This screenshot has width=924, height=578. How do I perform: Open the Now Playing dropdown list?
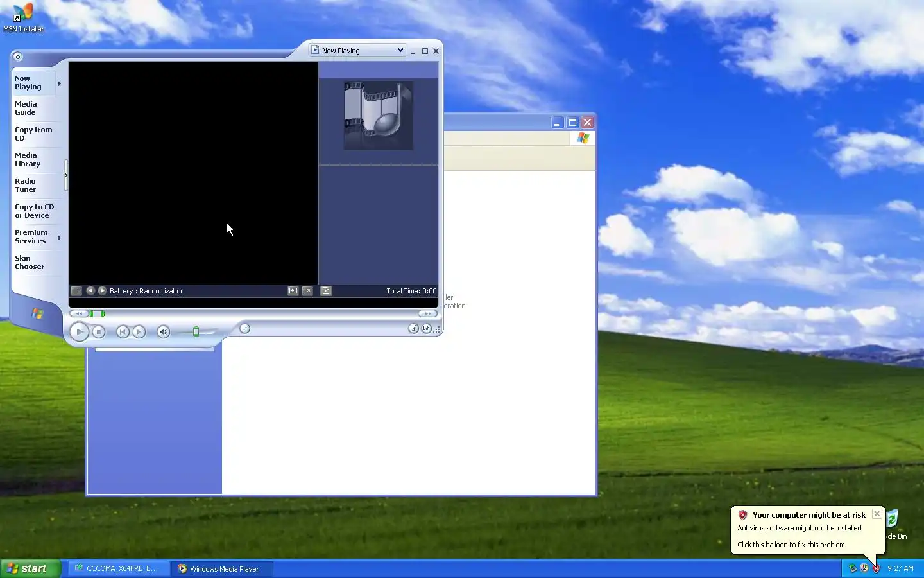(358, 50)
